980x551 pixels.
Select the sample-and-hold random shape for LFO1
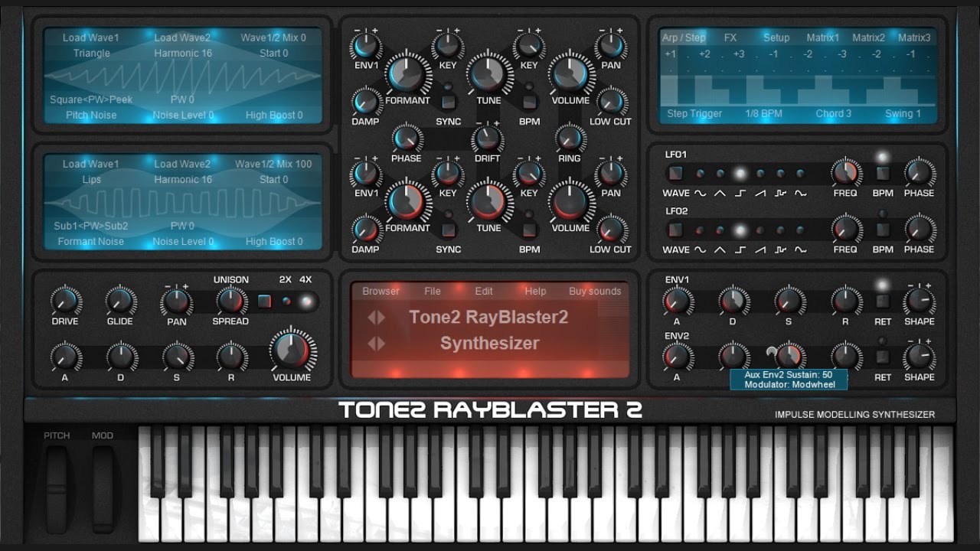click(x=780, y=174)
